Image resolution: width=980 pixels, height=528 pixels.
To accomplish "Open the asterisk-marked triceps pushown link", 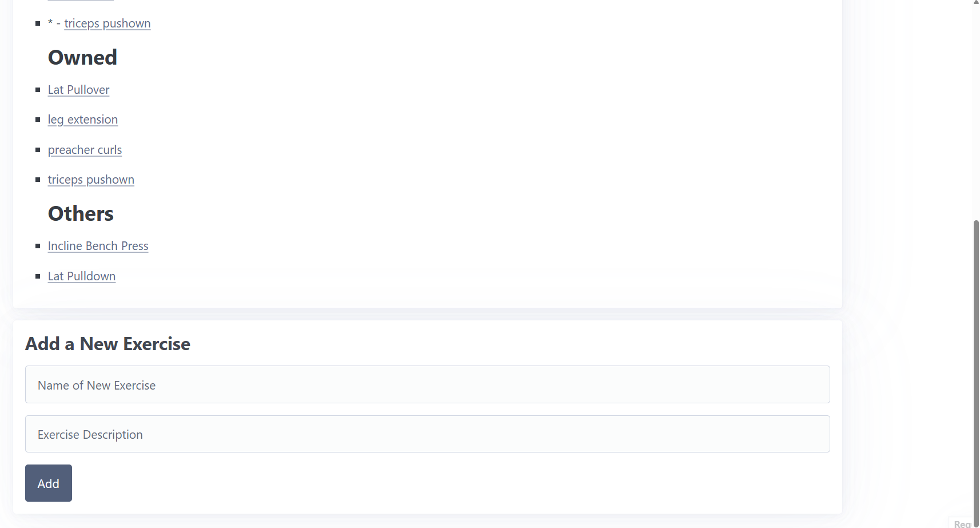I will pos(107,23).
